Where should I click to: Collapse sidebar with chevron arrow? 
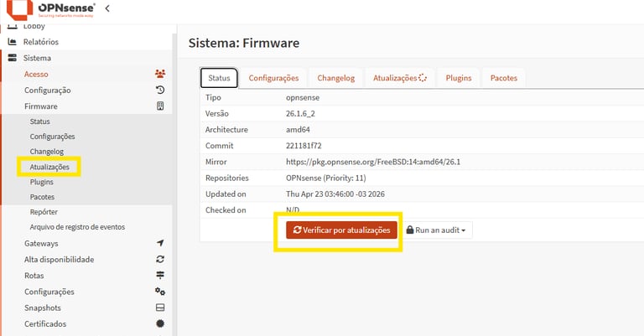tap(107, 8)
